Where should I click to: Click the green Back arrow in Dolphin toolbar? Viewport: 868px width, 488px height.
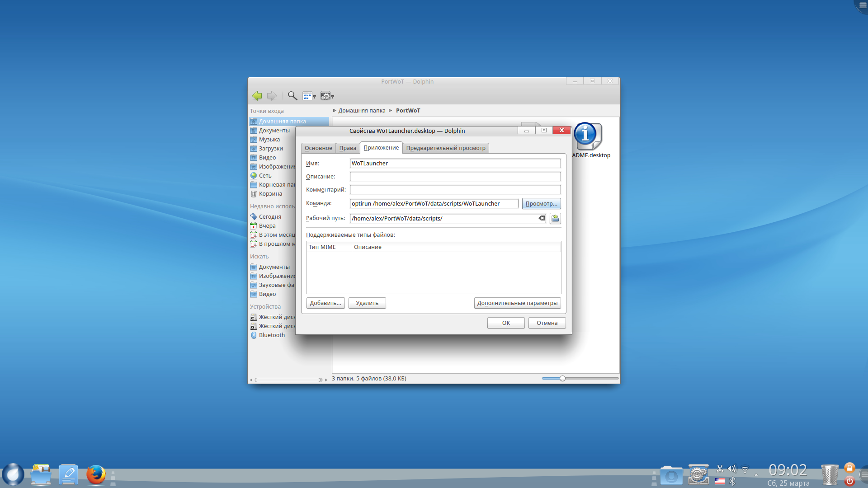pyautogui.click(x=257, y=96)
